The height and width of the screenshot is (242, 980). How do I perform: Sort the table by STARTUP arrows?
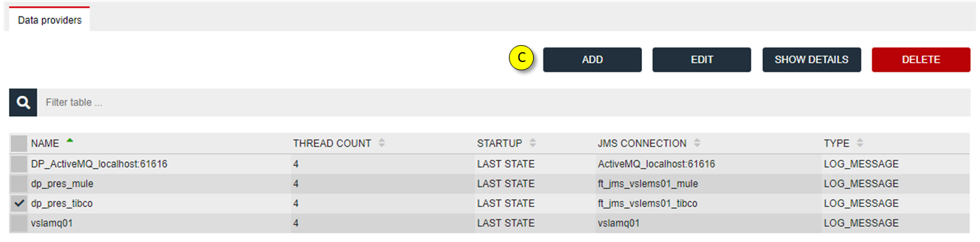[533, 144]
